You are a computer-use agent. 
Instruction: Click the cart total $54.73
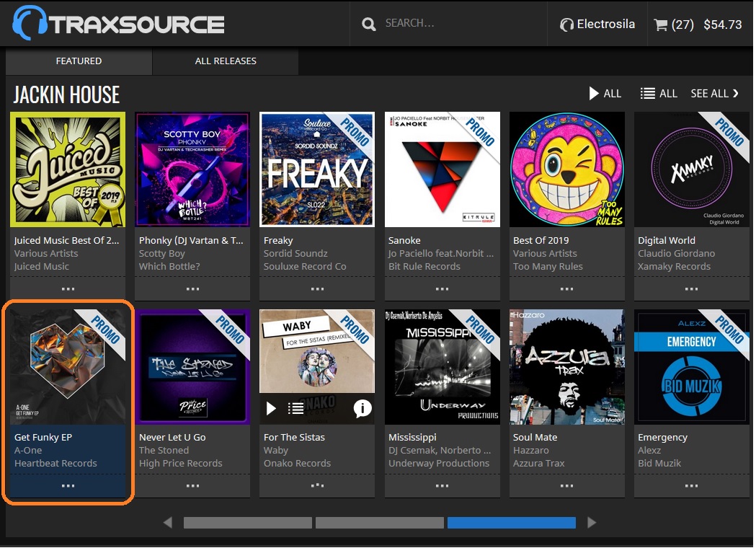tap(722, 25)
